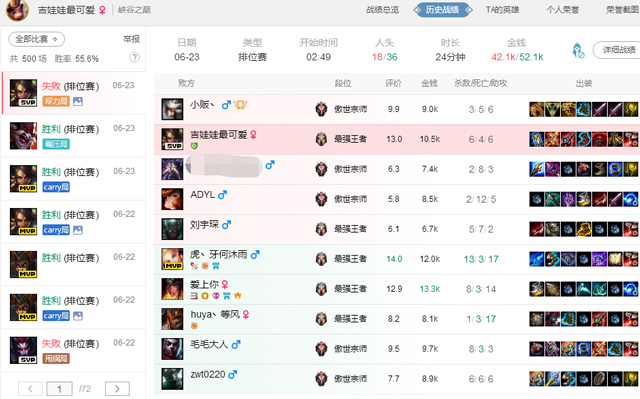The width and height of the screenshot is (640, 399).
Task: Click the female icon beside header name 吉娃娃最可爱
Action: coord(102,10)
